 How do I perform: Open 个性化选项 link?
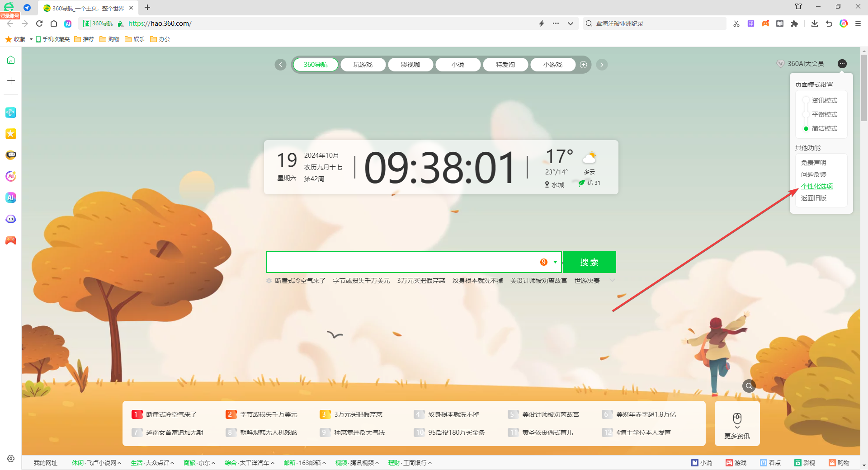[817, 186]
